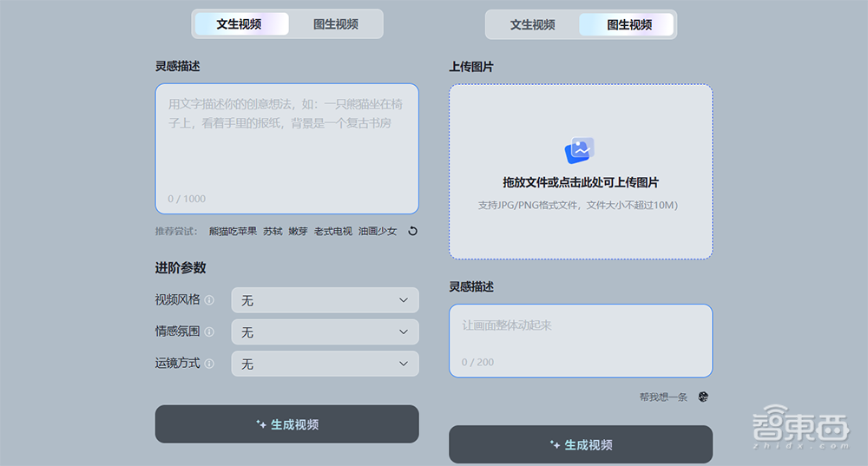Switch to 图生视频 tab in left panel

(x=336, y=24)
